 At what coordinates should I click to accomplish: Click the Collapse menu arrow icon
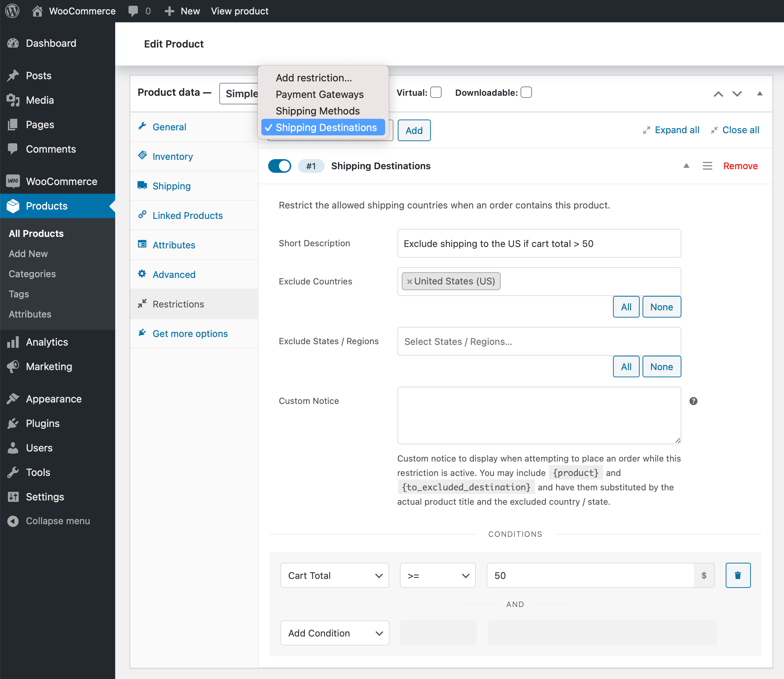click(x=13, y=521)
